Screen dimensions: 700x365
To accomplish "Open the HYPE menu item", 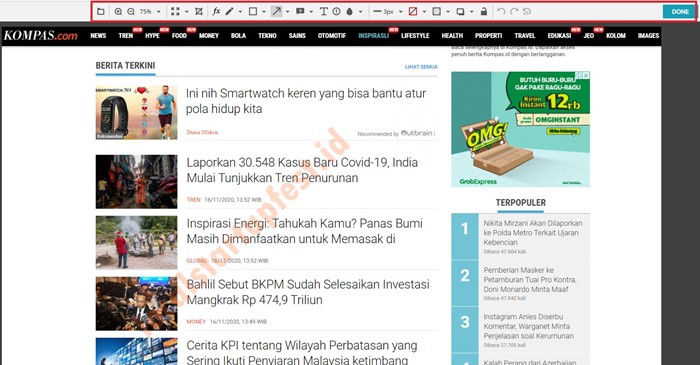I will click(x=152, y=36).
